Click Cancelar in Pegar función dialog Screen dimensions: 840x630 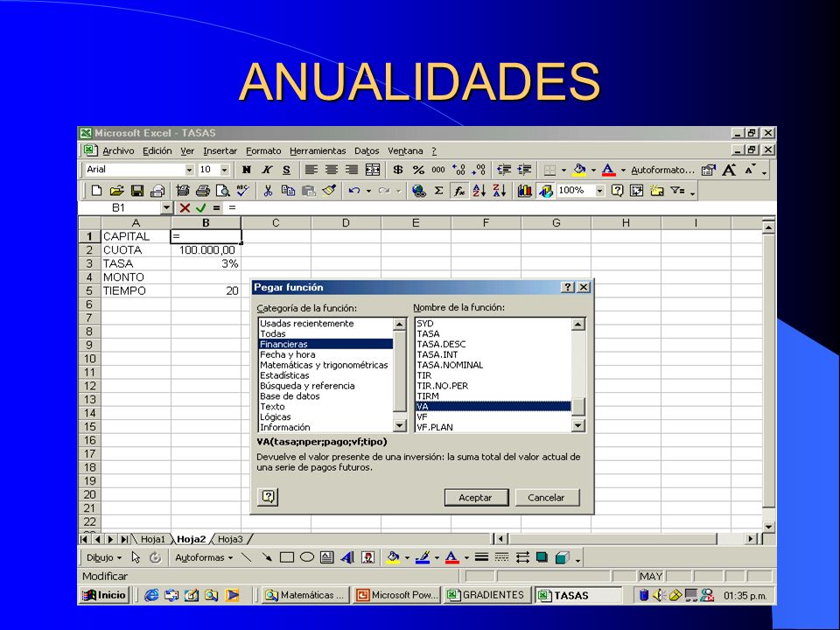(546, 497)
